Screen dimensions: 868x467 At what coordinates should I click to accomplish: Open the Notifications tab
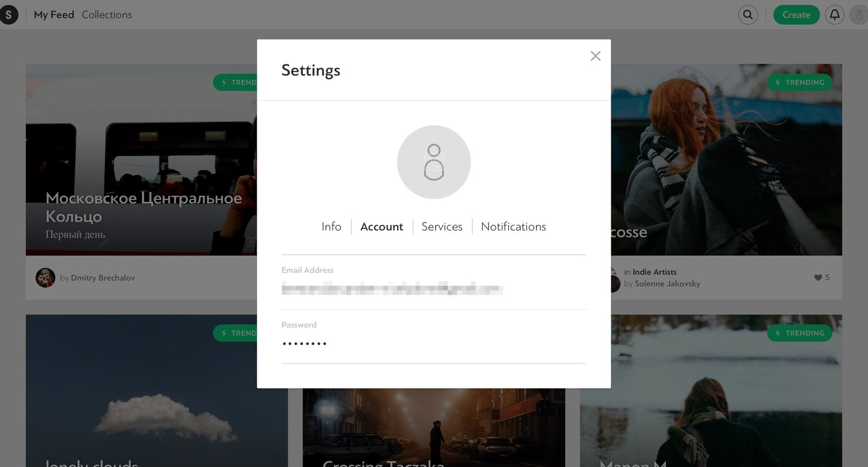(x=513, y=227)
